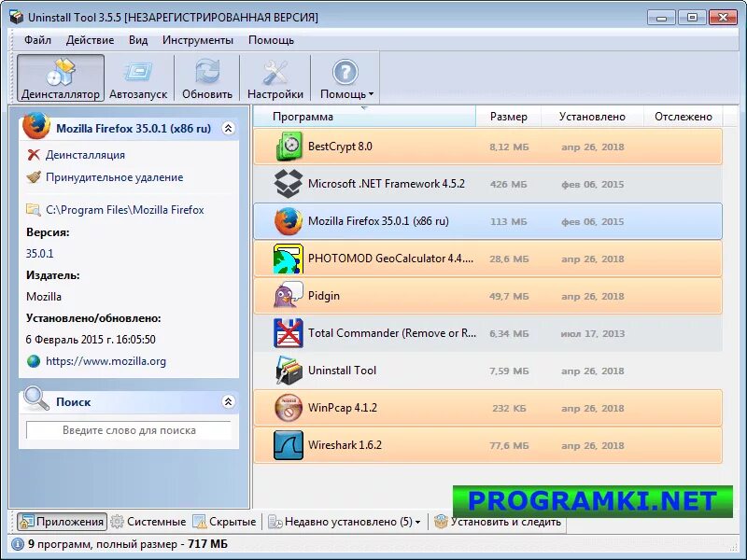Click the Total Commander floppy icon
Screen dimensions: 747x560
click(x=289, y=333)
